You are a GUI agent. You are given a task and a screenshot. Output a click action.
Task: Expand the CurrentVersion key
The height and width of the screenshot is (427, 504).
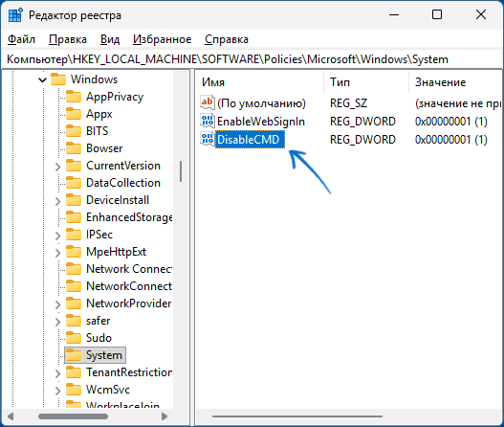coord(57,167)
